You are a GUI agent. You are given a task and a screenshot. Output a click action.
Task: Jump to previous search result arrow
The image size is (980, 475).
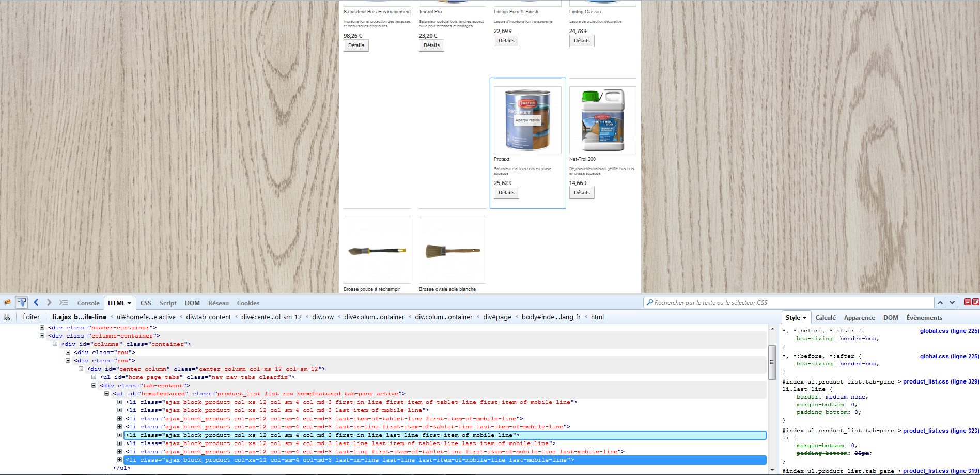pos(940,302)
